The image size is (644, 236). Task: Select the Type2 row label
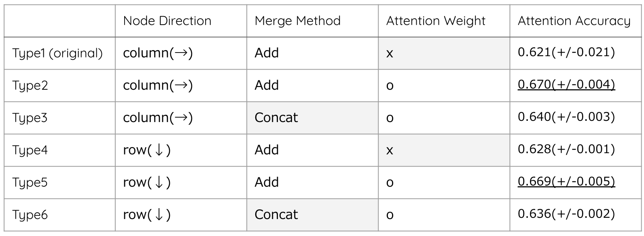coord(30,85)
